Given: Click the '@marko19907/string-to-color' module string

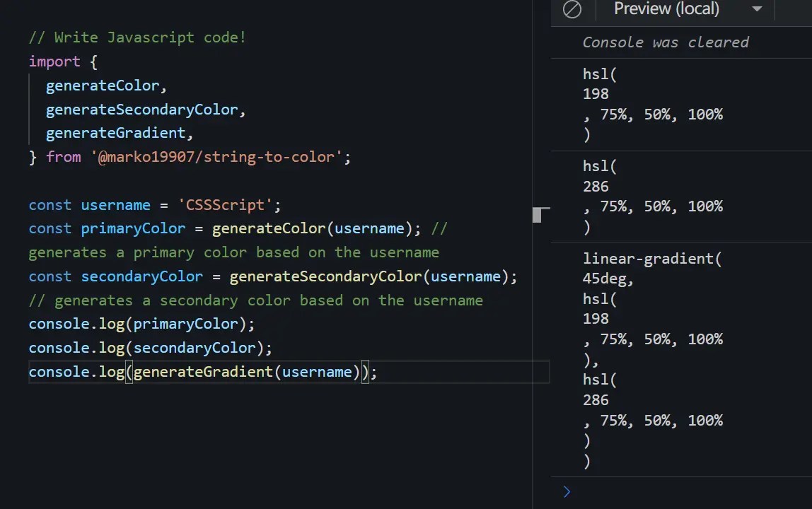Looking at the screenshot, I should tap(216, 158).
